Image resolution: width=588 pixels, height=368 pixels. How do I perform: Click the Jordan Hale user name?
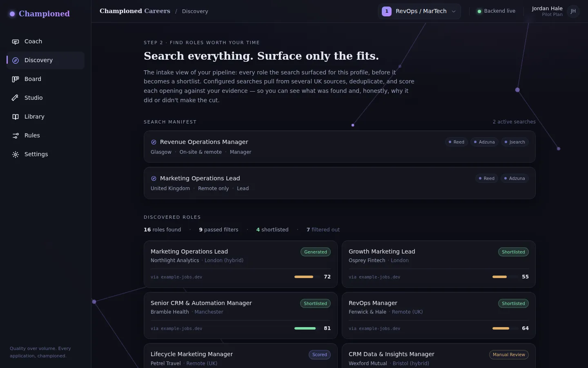pyautogui.click(x=547, y=9)
